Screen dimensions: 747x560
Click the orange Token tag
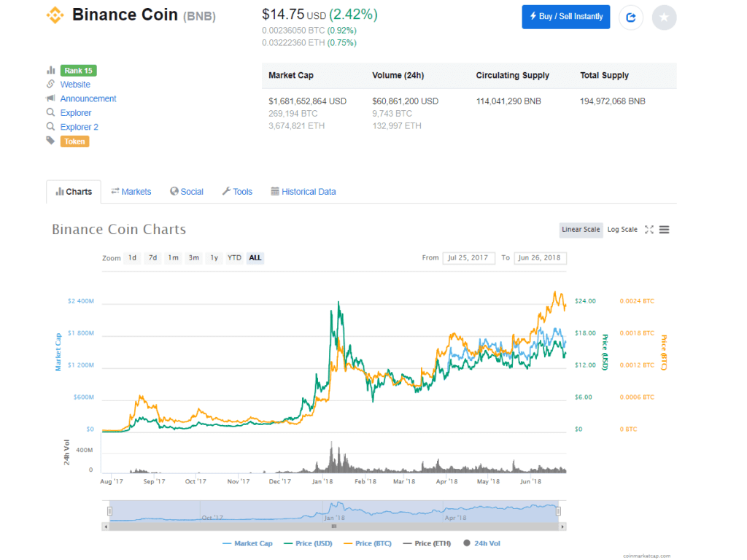[74, 141]
